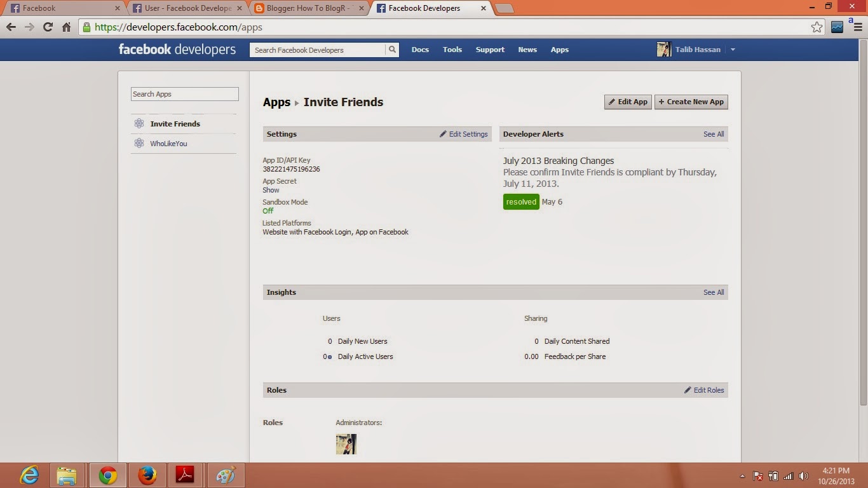Screen dimensions: 868x488
Task: Click the extension icon next to the bookmark star
Action: click(x=837, y=27)
